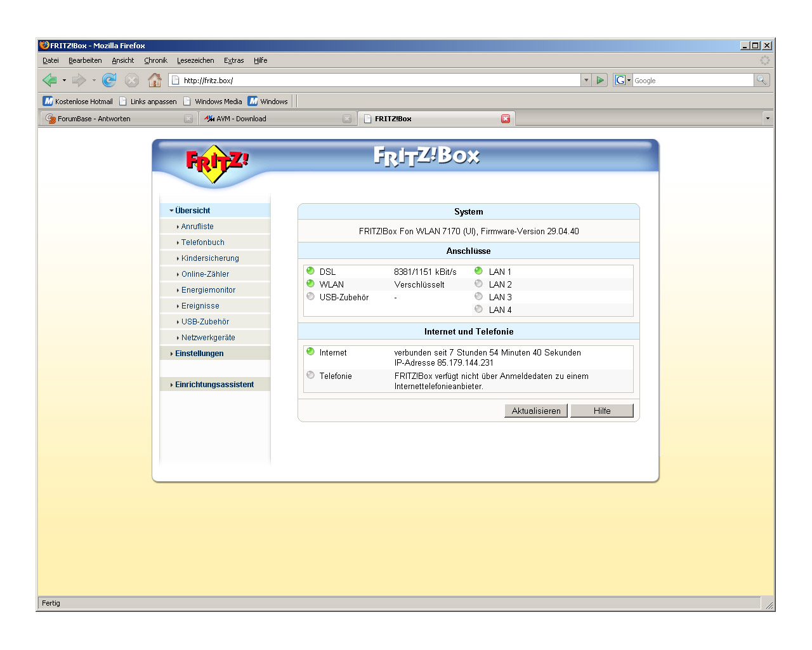Viewport: 812px width, 650px height.
Task: Reload the page with the refresh icon
Action: click(109, 80)
